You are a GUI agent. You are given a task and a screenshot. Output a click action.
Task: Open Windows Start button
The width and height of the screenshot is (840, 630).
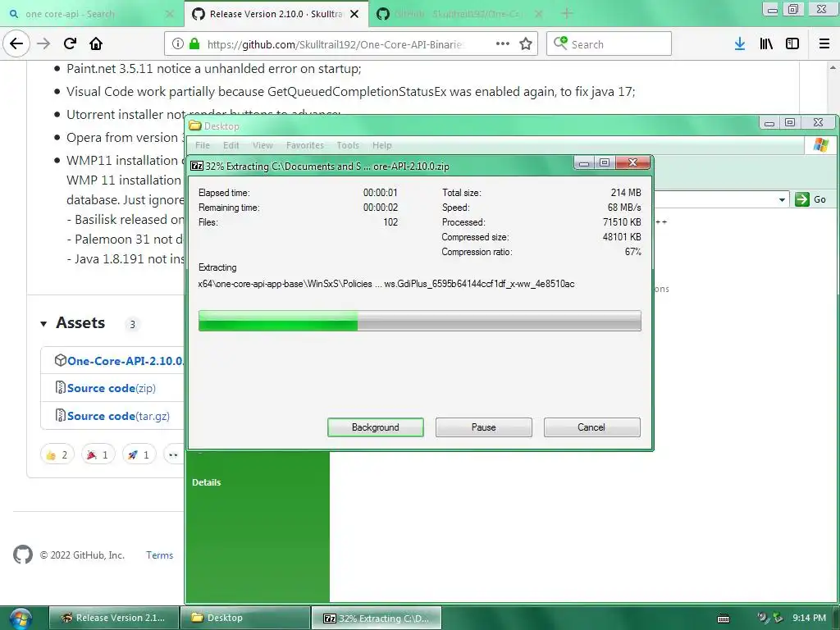point(21,619)
